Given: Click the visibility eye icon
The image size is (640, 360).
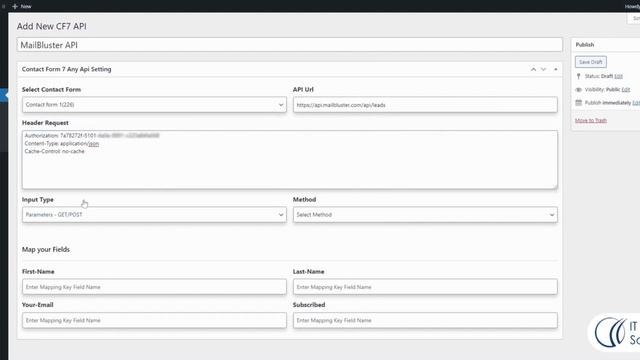Looking at the screenshot, I should (x=578, y=89).
